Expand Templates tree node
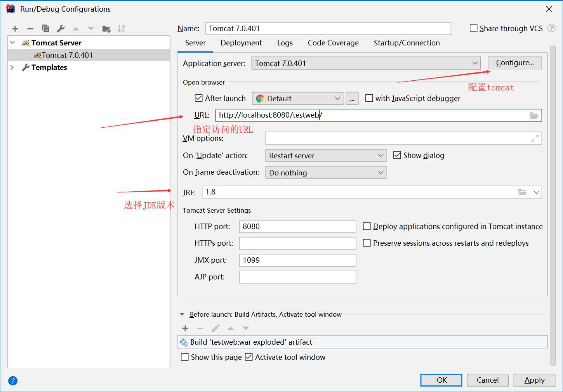The width and height of the screenshot is (563, 392). click(x=12, y=67)
